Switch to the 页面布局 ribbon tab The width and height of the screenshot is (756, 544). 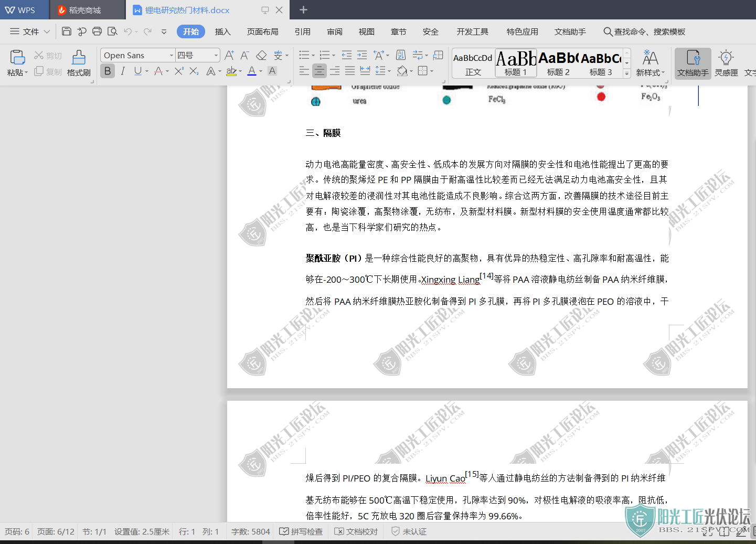pyautogui.click(x=263, y=31)
